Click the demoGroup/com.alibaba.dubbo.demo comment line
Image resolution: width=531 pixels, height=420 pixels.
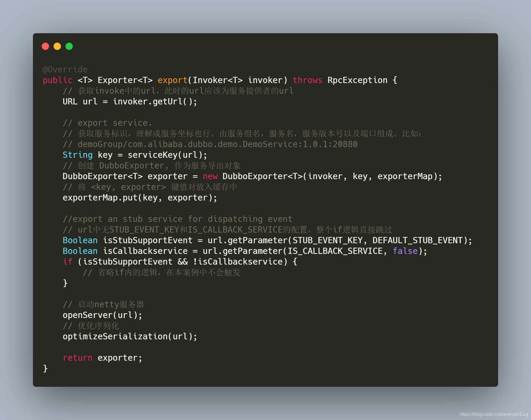[x=210, y=144]
